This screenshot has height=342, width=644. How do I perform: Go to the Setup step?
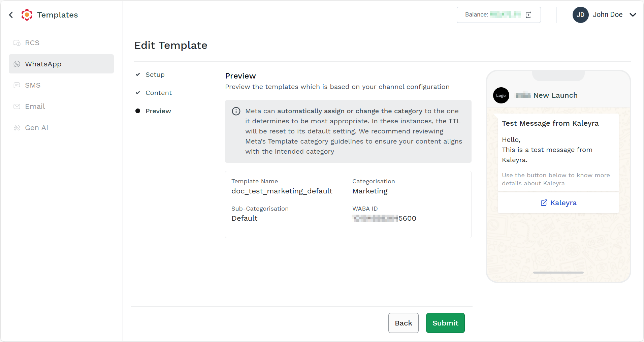click(x=155, y=75)
